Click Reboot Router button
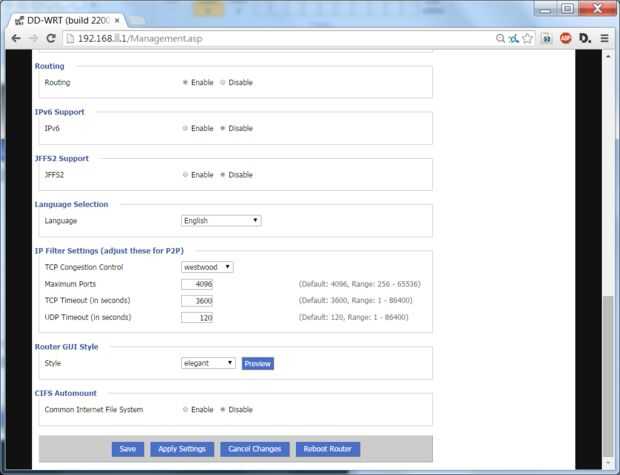The width and height of the screenshot is (620, 475). click(328, 449)
